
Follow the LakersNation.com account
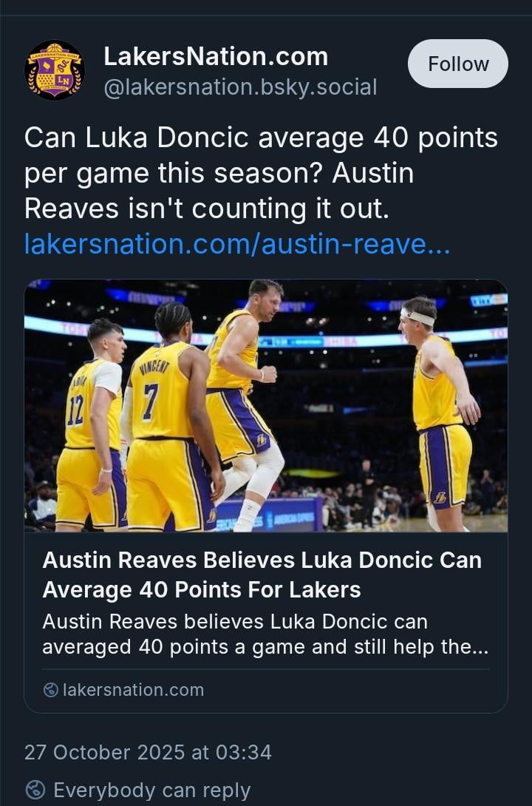pyautogui.click(x=457, y=64)
